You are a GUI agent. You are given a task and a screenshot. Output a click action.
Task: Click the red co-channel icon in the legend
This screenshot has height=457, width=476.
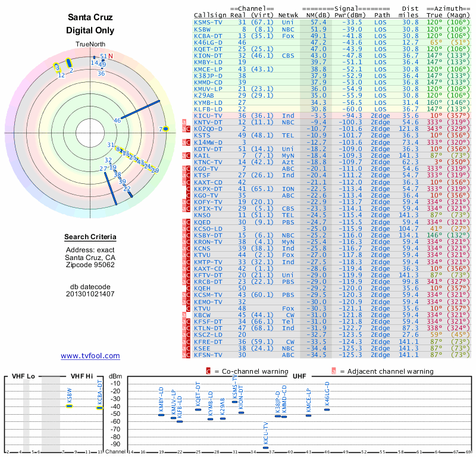208,371
